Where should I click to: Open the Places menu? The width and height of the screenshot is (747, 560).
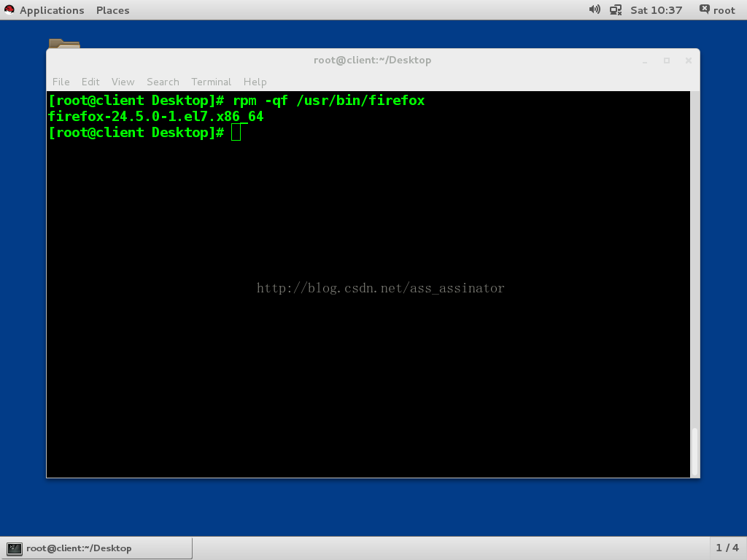112,10
